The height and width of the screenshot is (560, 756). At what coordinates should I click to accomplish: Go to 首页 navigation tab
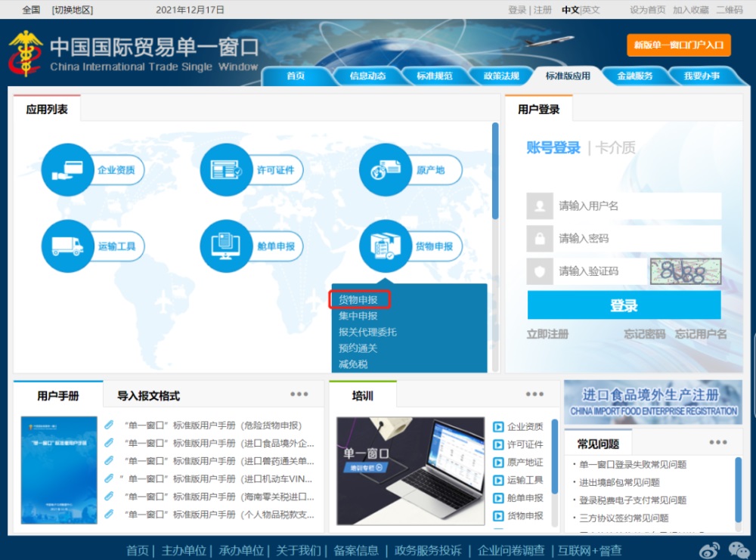click(x=296, y=76)
